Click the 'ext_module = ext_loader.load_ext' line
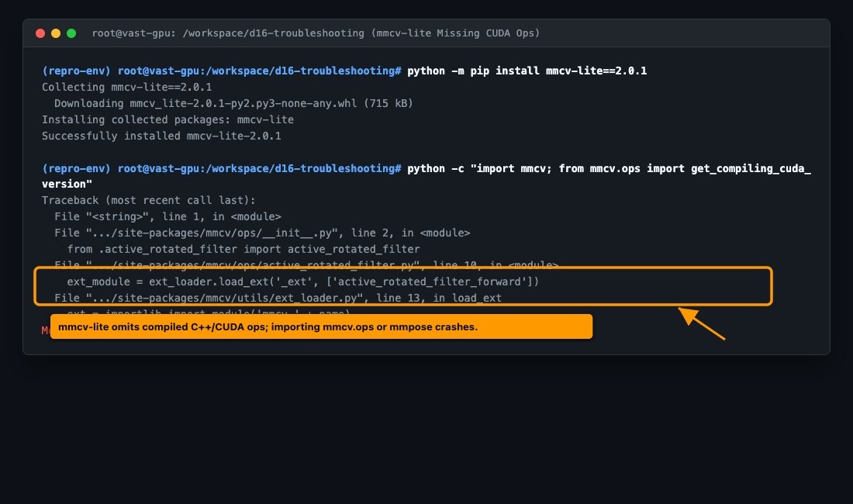Viewport: 853px width, 504px height. pos(303,281)
